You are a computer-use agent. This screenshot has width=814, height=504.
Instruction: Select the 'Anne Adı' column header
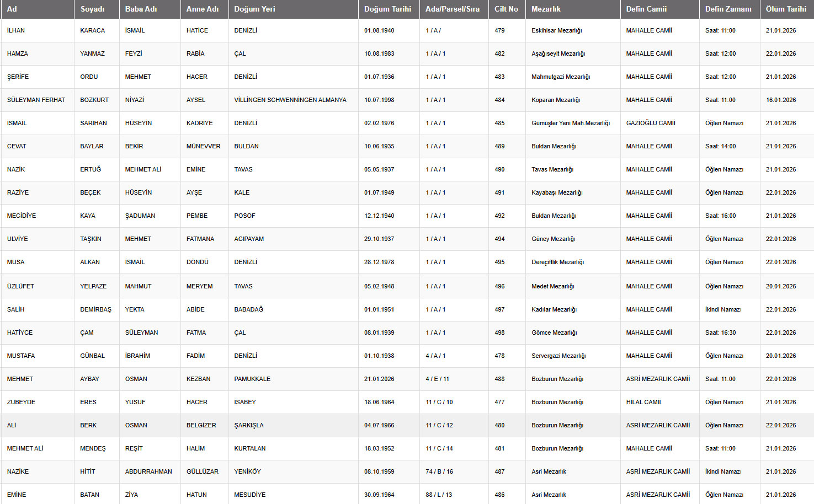pyautogui.click(x=203, y=9)
